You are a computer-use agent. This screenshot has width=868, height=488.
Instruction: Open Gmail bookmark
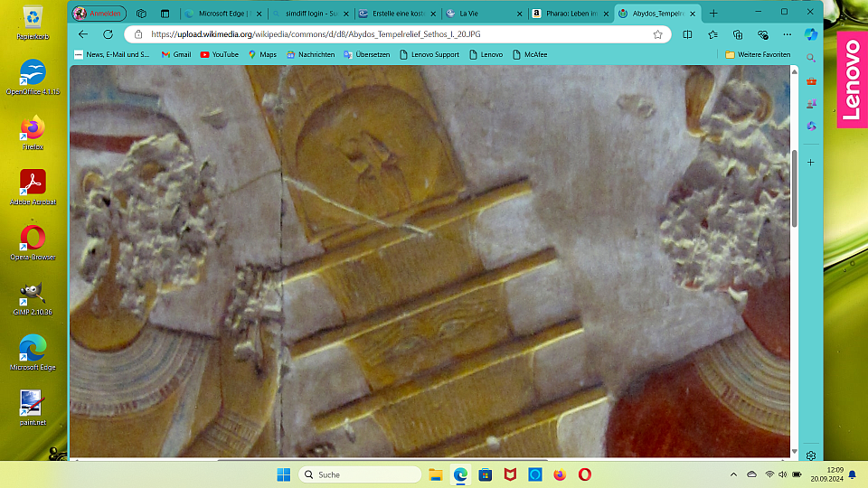(176, 54)
